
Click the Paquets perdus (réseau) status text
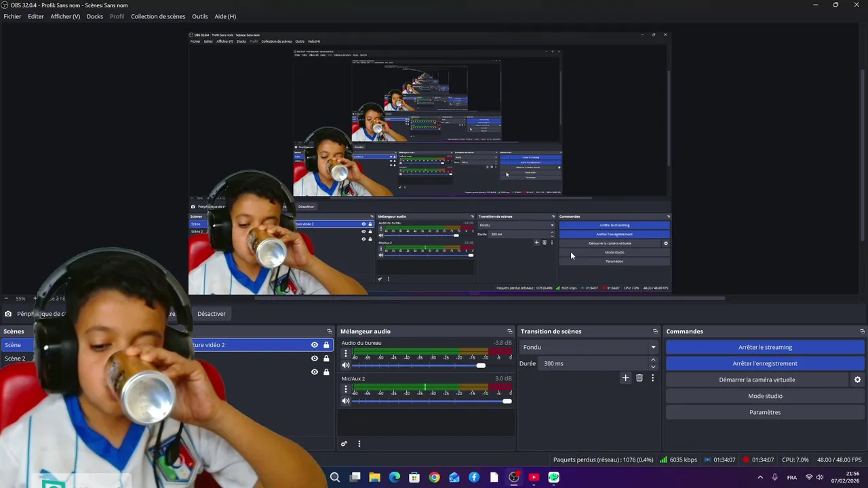tap(603, 460)
